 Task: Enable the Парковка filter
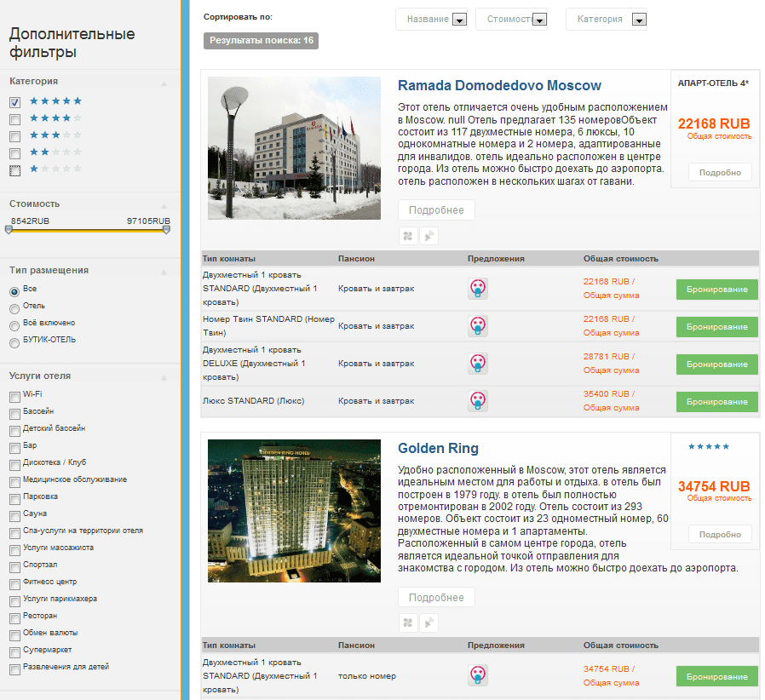tap(14, 499)
